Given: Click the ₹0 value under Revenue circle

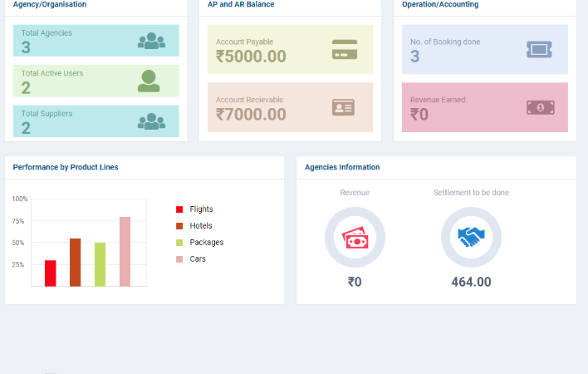Looking at the screenshot, I should pos(355,282).
